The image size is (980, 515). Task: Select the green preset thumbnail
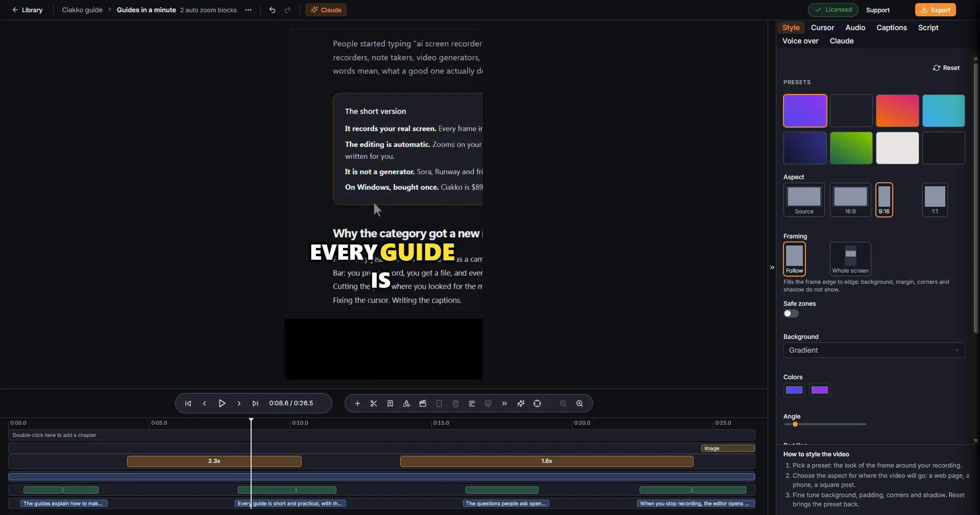click(851, 148)
